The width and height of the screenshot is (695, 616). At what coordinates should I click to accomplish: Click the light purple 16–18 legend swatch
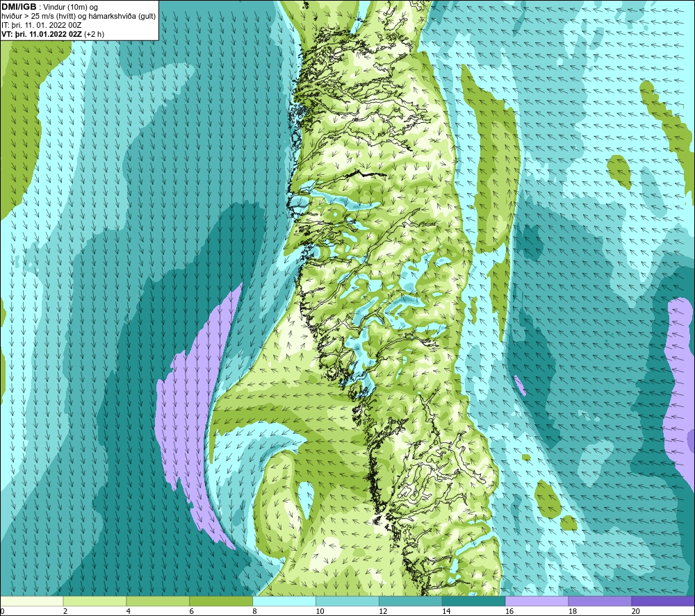(537, 601)
